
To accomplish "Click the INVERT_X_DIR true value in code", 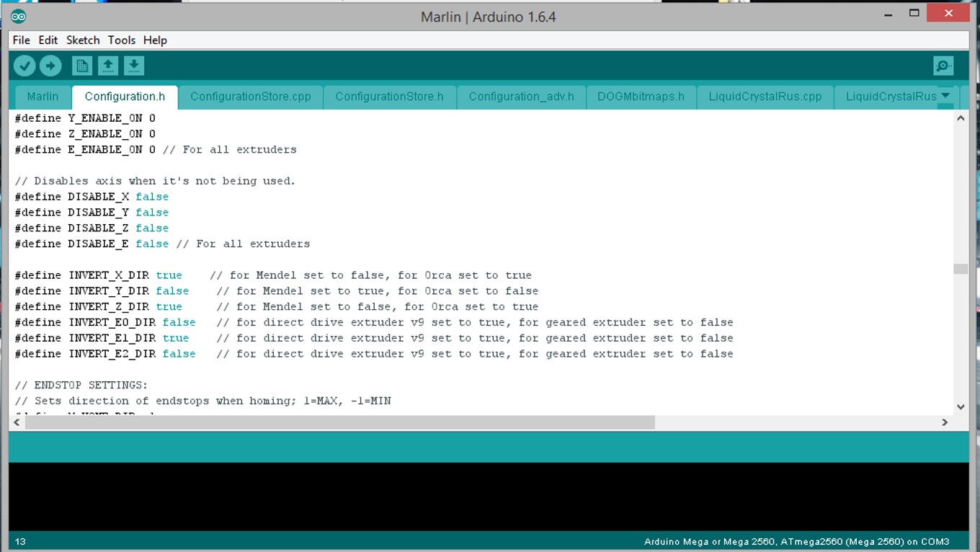I will [169, 275].
